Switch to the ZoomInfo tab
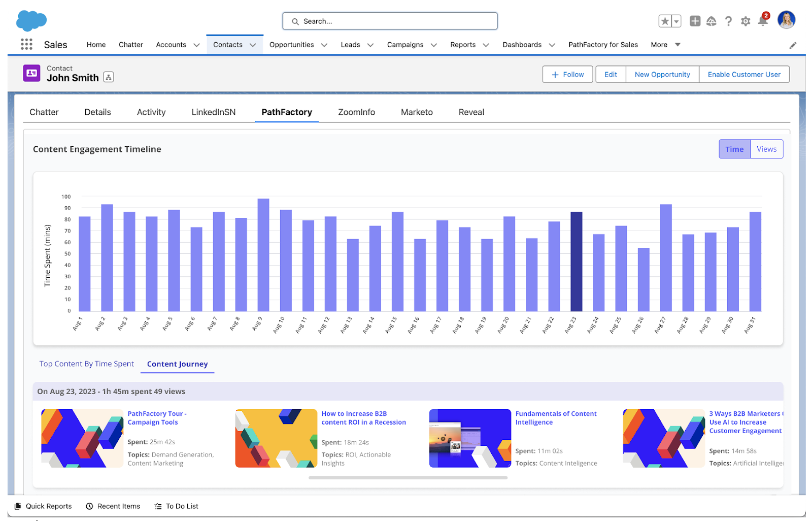812x521 pixels. tap(356, 112)
